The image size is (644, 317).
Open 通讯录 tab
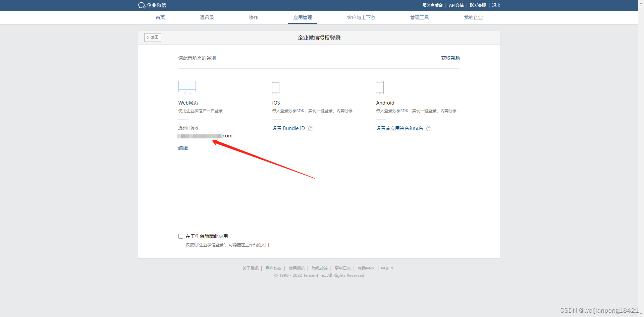coord(207,17)
